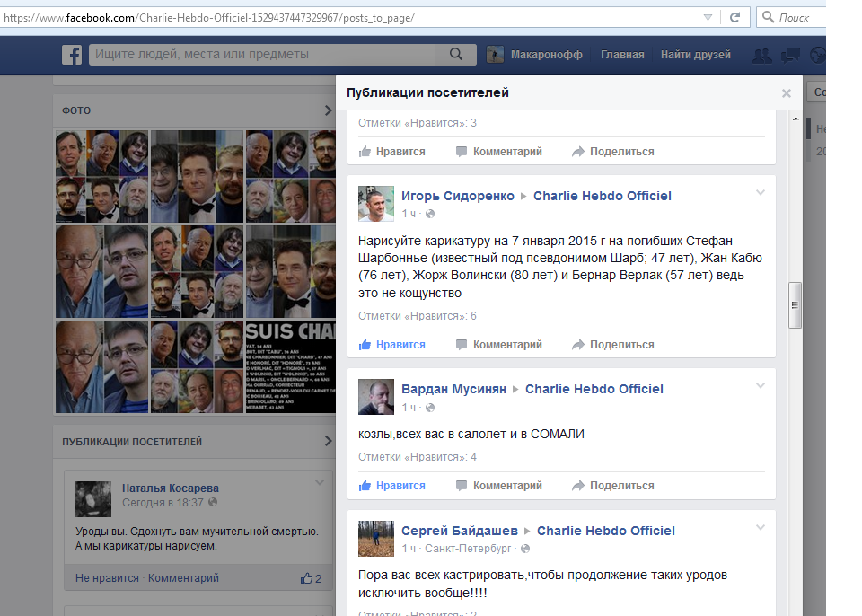This screenshot has height=616, width=862.
Task: Open options chevron on Игорь Сидоренко's post
Action: click(761, 192)
